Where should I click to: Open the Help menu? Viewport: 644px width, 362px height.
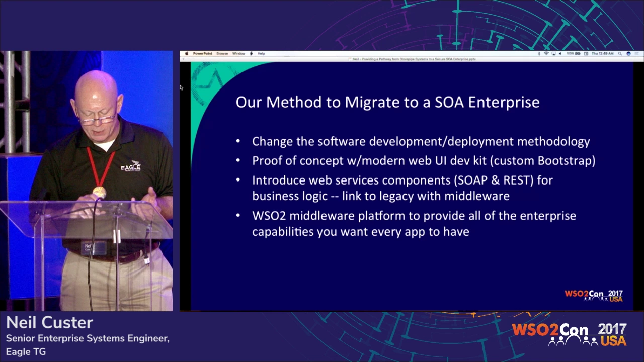261,53
